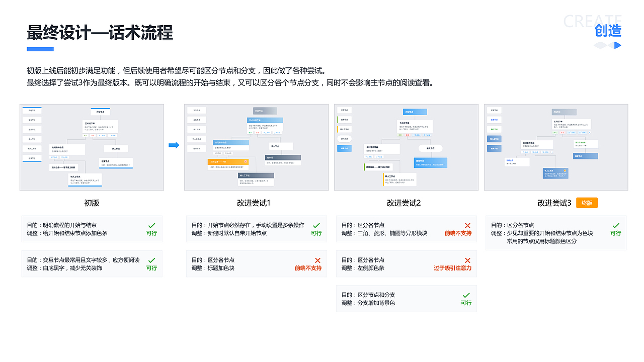Click the red X beside 前端不支持 under 改进尝试1

click(x=316, y=260)
